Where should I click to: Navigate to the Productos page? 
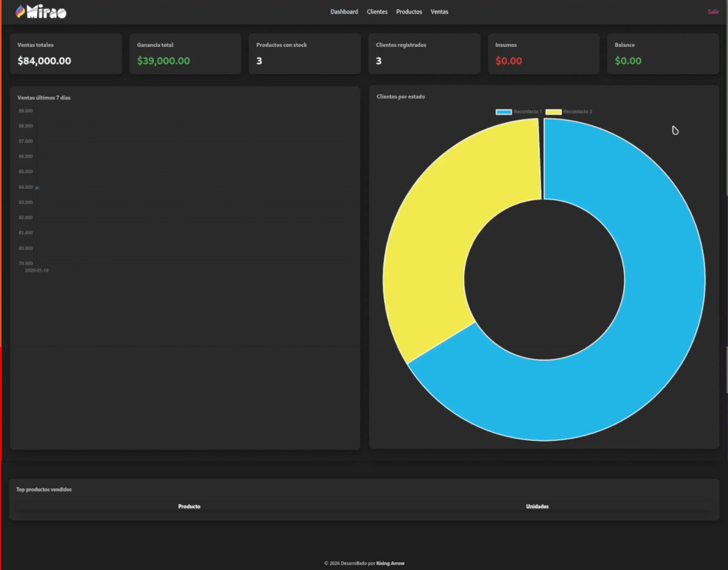click(x=409, y=12)
